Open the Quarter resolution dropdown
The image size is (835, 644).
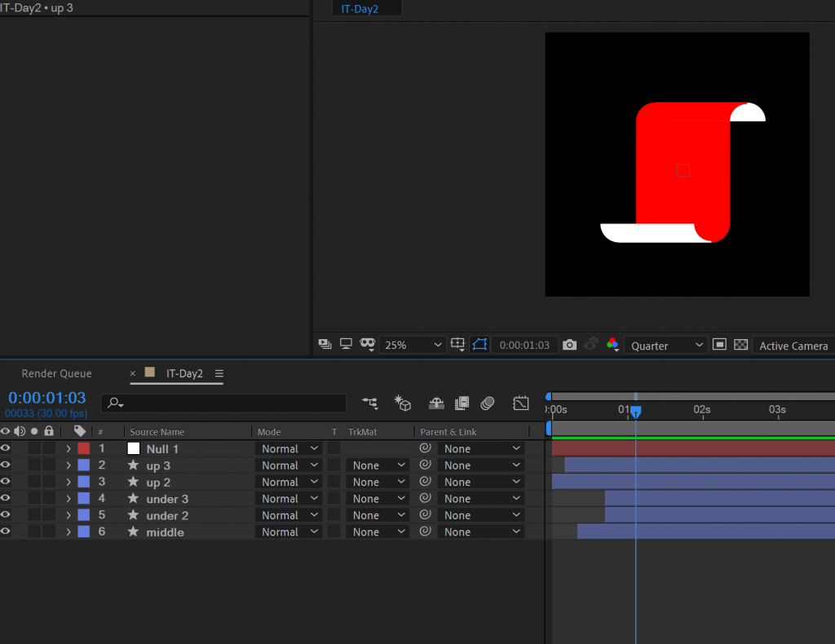click(665, 346)
